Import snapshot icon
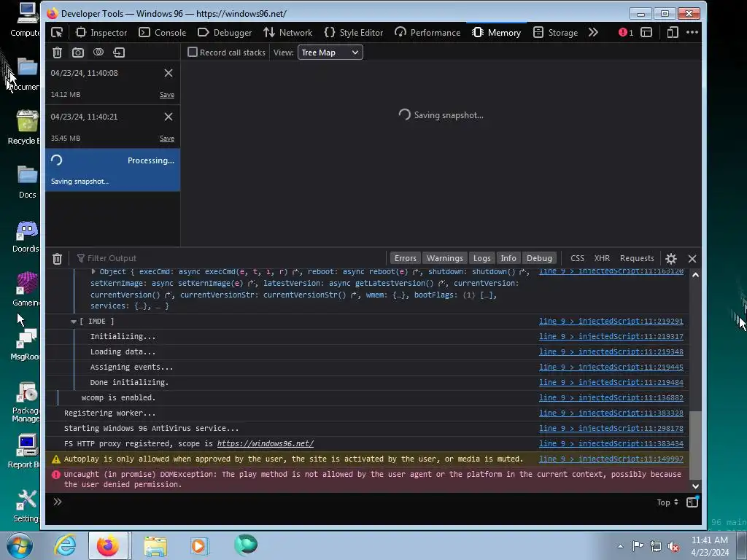 pos(119,52)
